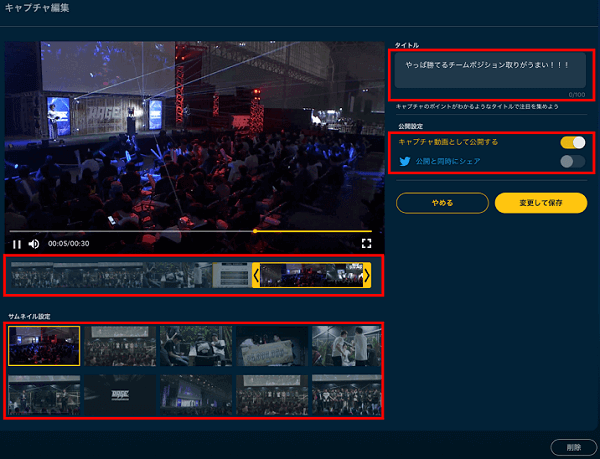Pick the dark logo thumbnail in bottom row

point(120,393)
